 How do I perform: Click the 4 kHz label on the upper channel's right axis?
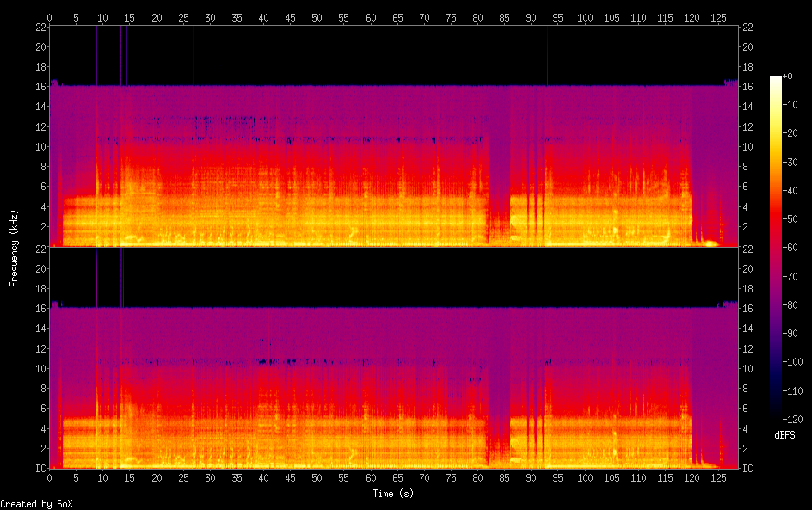[746, 207]
